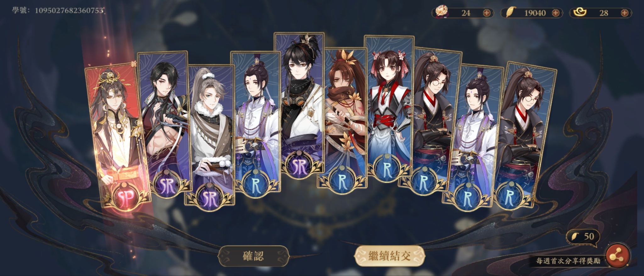Select the grey-haired SR fur-coat card
The height and width of the screenshot is (276, 644).
(x=210, y=135)
